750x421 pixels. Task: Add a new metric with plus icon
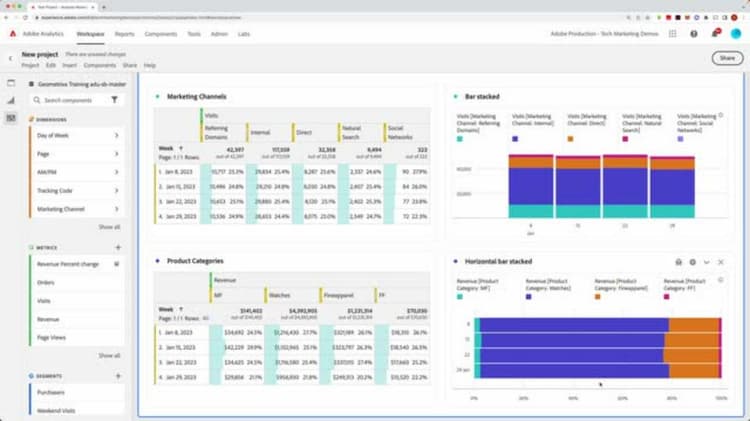pyautogui.click(x=118, y=247)
